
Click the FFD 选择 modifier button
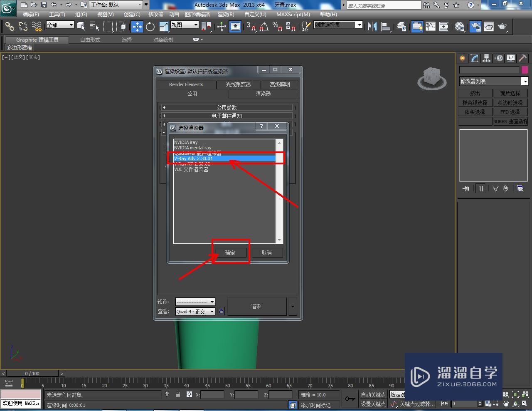[x=510, y=112]
